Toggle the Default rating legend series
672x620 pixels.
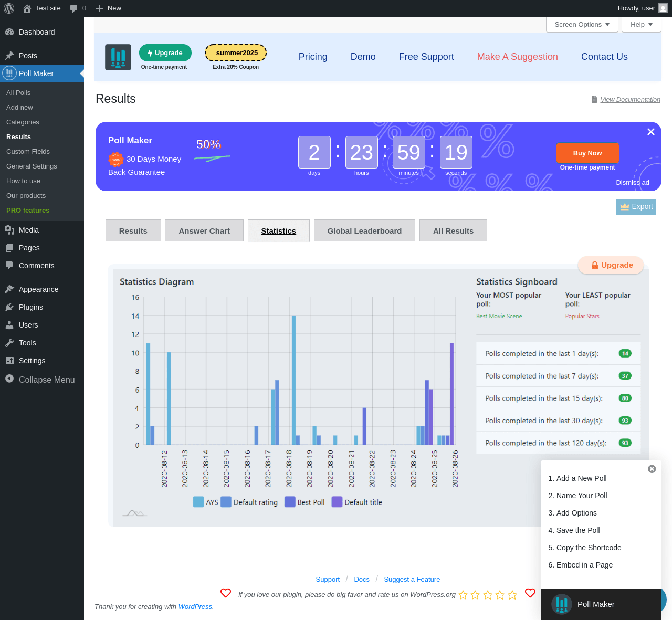coord(249,502)
